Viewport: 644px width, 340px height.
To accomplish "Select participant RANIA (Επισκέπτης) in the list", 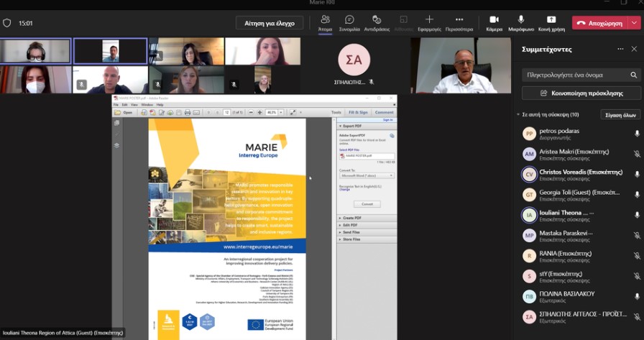I will coord(579,256).
